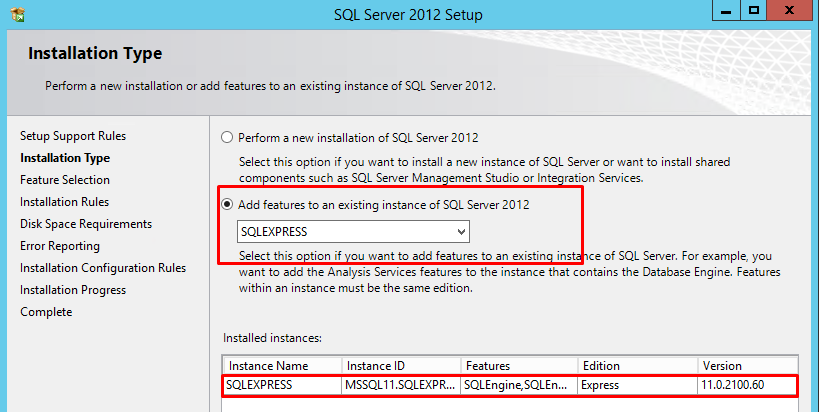
Task: Select Installation Type step in sidebar
Action: click(x=65, y=158)
